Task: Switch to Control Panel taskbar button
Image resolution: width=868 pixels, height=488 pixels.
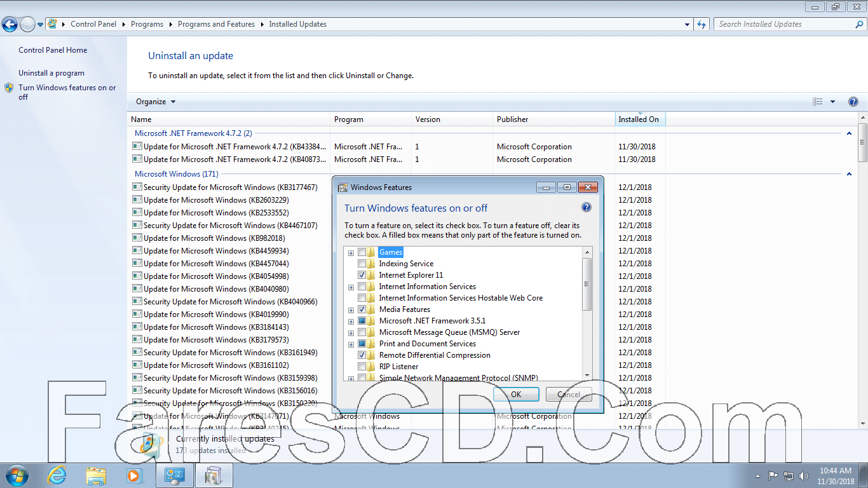Action: [x=175, y=475]
